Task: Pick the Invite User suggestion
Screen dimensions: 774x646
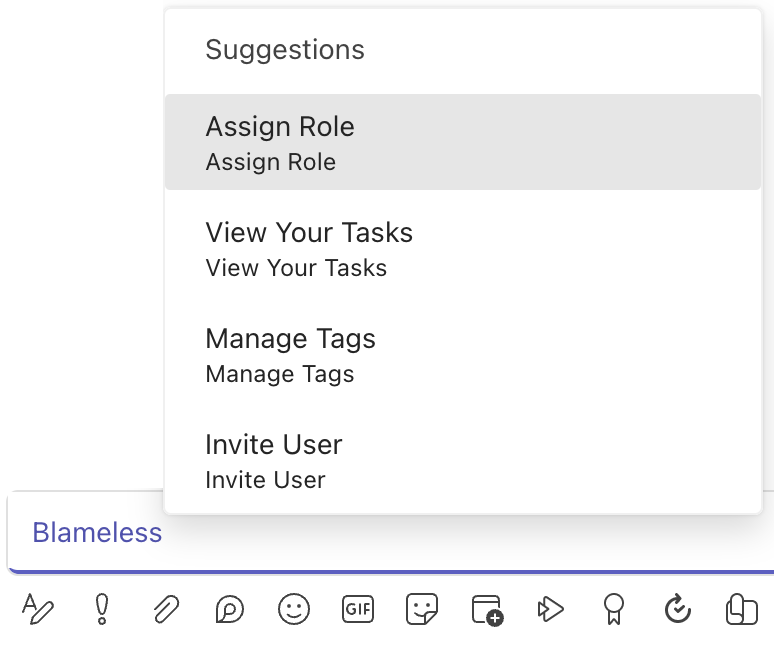Action: (463, 461)
